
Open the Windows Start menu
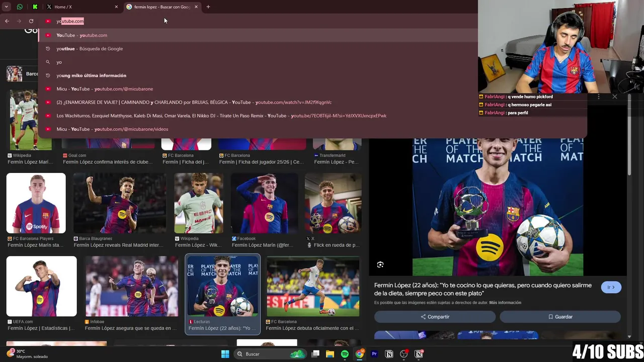pos(225,354)
